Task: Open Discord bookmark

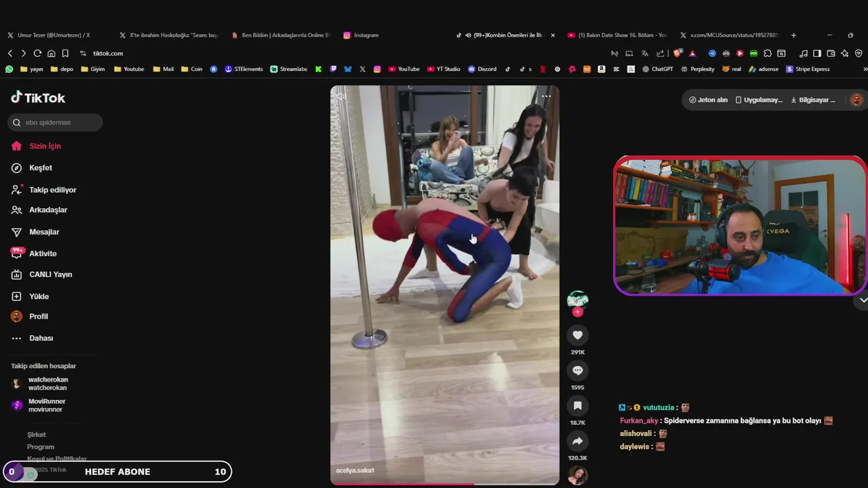Action: 482,69
